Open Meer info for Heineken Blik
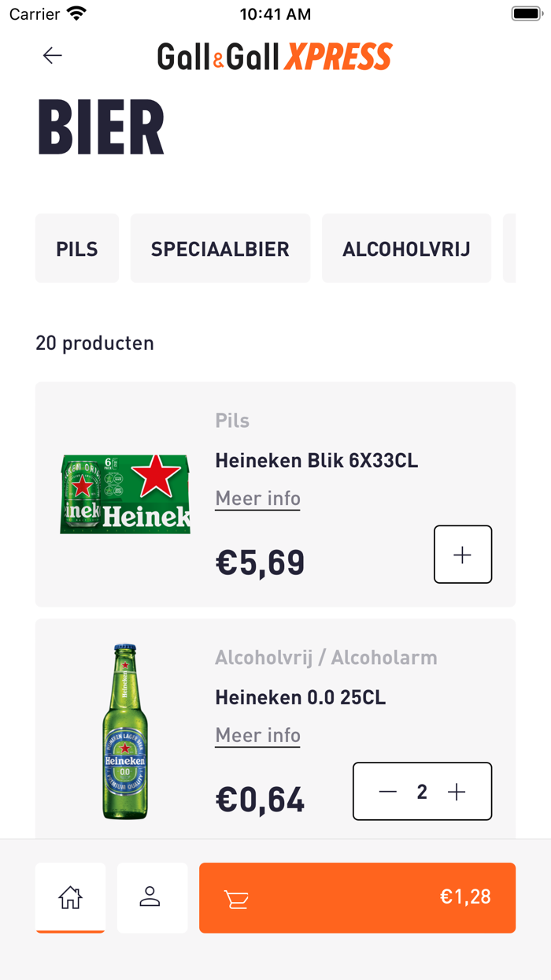The image size is (551, 980). click(x=258, y=499)
